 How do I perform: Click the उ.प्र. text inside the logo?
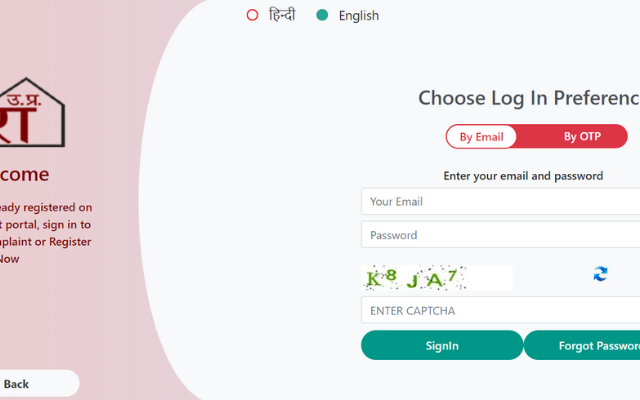tap(24, 100)
